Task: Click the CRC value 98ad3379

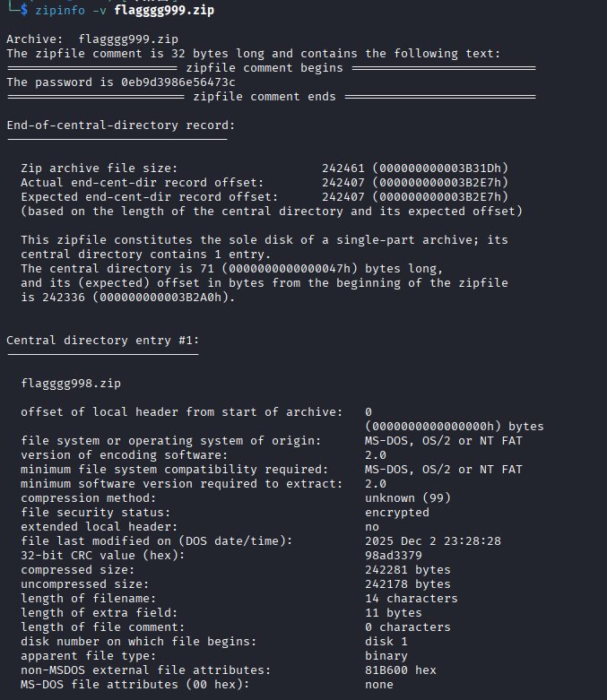Action: [394, 555]
